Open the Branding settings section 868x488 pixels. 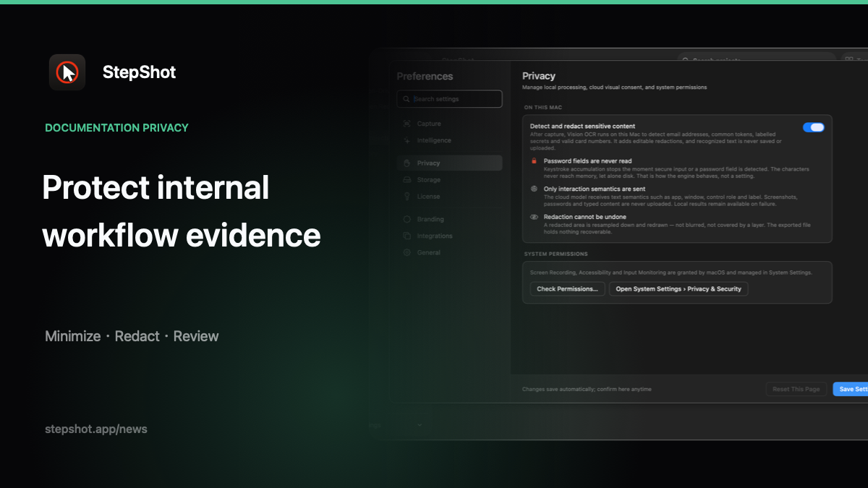[x=449, y=219]
